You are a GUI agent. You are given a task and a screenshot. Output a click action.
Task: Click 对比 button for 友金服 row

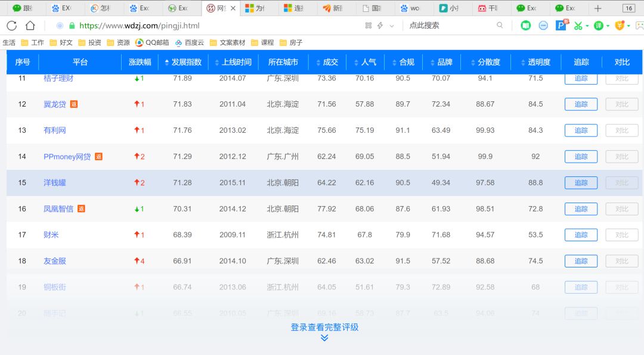tap(622, 261)
